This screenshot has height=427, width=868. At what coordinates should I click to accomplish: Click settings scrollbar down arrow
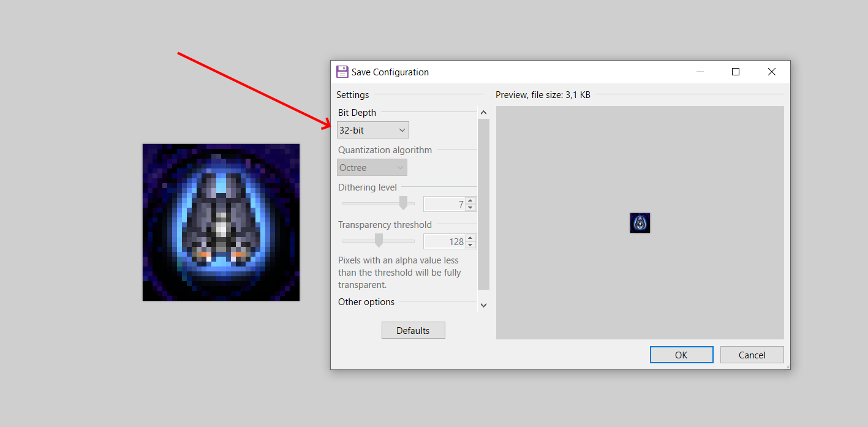tap(483, 304)
